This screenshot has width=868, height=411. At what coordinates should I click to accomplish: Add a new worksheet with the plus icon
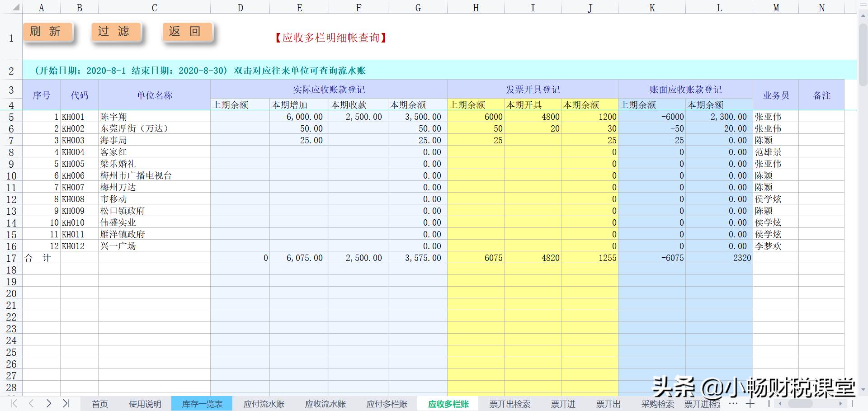pos(750,404)
